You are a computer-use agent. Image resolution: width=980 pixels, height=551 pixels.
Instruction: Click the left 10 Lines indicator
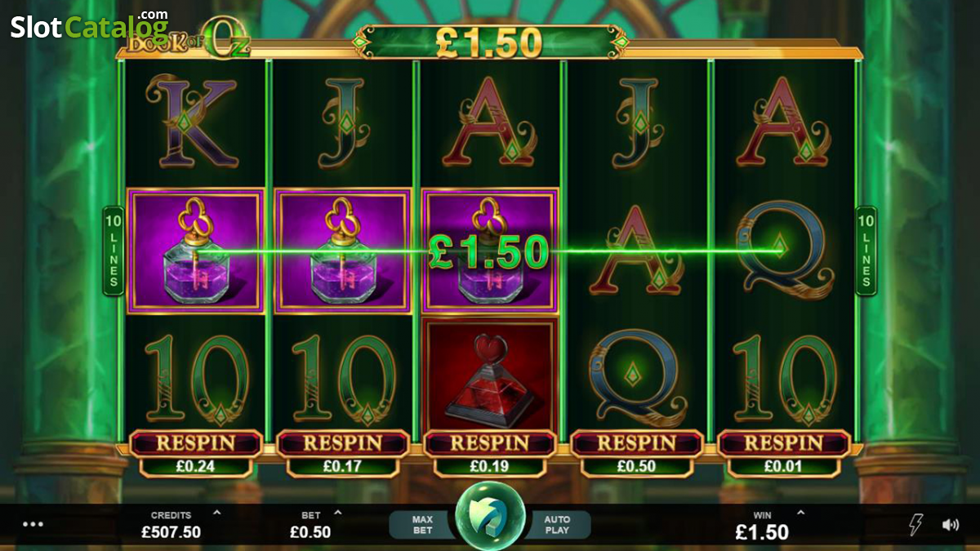click(113, 251)
